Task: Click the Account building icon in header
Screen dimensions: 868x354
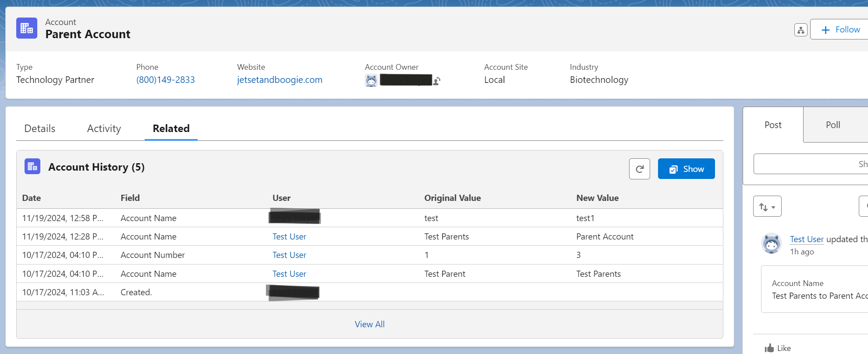Action: pos(27,29)
